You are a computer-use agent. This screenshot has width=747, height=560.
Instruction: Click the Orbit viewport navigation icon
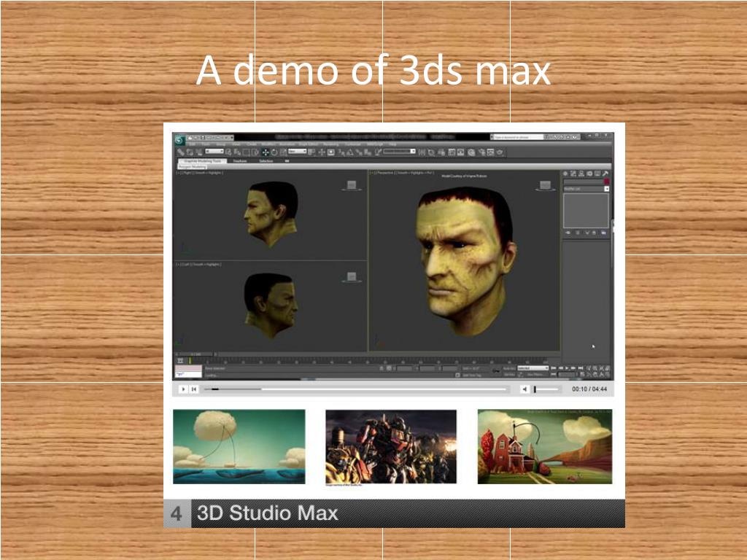601,375
